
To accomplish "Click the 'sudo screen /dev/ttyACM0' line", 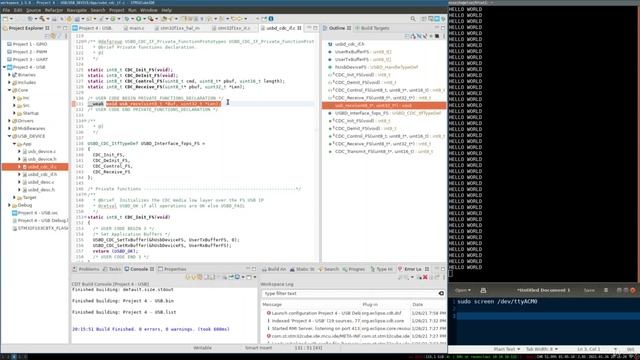I will [497, 302].
